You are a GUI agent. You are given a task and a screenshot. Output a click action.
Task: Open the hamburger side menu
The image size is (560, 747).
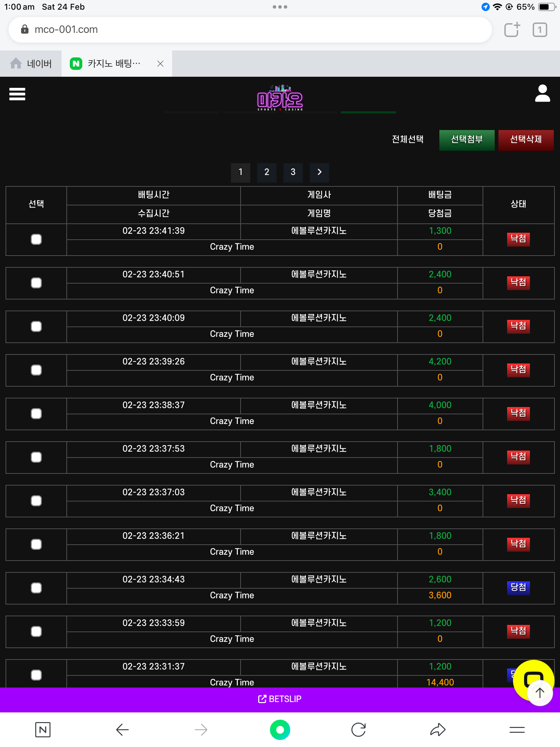pyautogui.click(x=17, y=94)
